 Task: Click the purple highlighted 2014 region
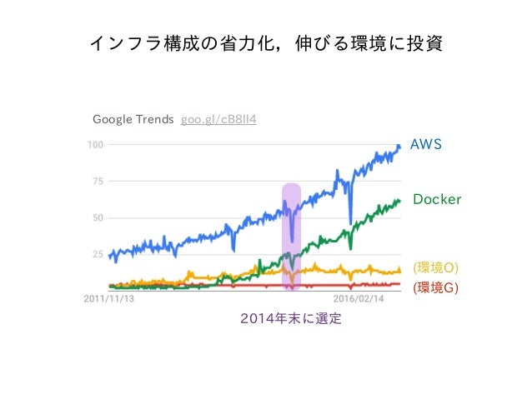pos(292,237)
